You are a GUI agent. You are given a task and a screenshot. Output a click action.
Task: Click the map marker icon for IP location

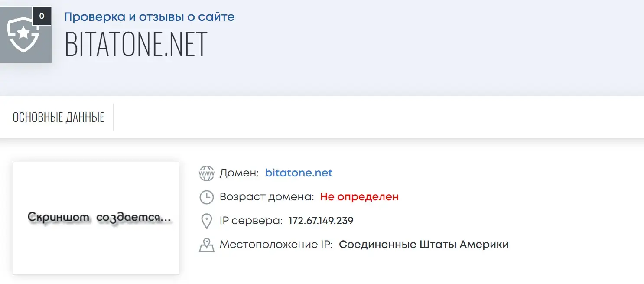pos(207,245)
